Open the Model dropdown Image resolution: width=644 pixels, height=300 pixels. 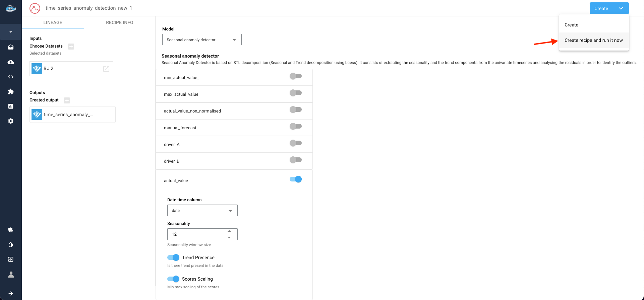(202, 40)
